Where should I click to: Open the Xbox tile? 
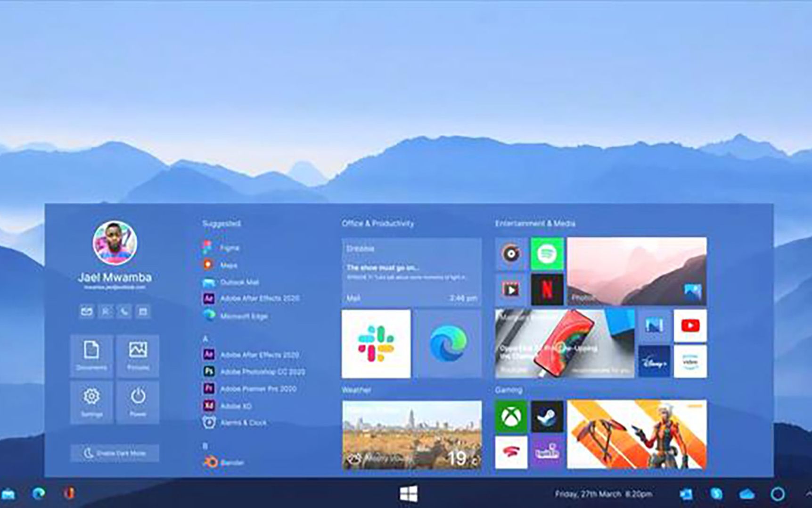pyautogui.click(x=511, y=417)
